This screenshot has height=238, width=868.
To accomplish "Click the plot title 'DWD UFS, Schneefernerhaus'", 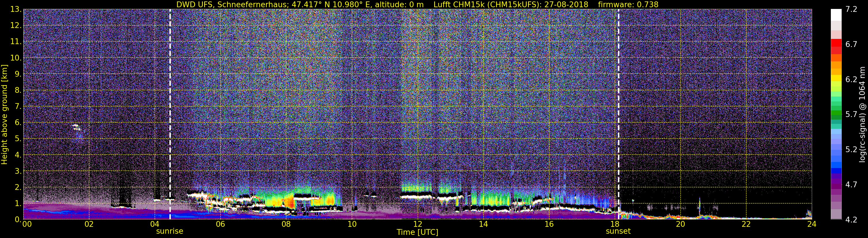I will 232,5.
